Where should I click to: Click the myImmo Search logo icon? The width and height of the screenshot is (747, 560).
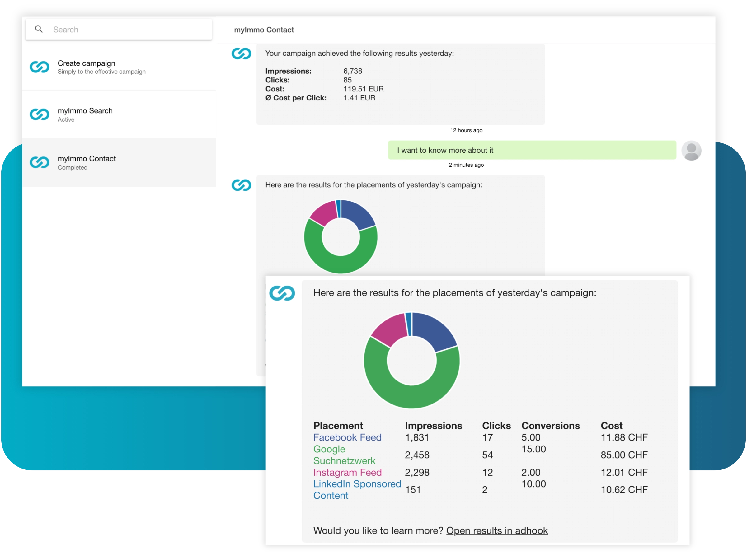point(40,114)
